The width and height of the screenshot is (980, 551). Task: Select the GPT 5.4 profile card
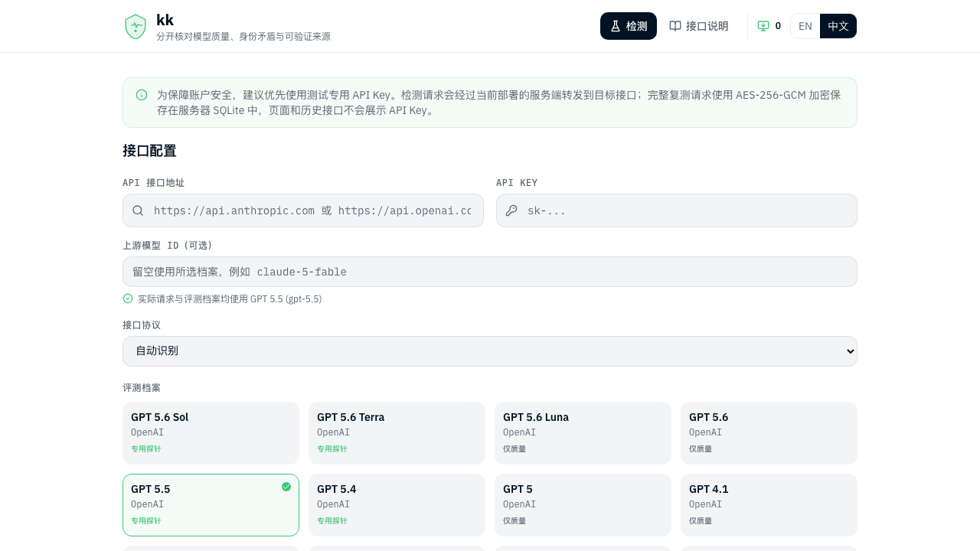pos(397,505)
